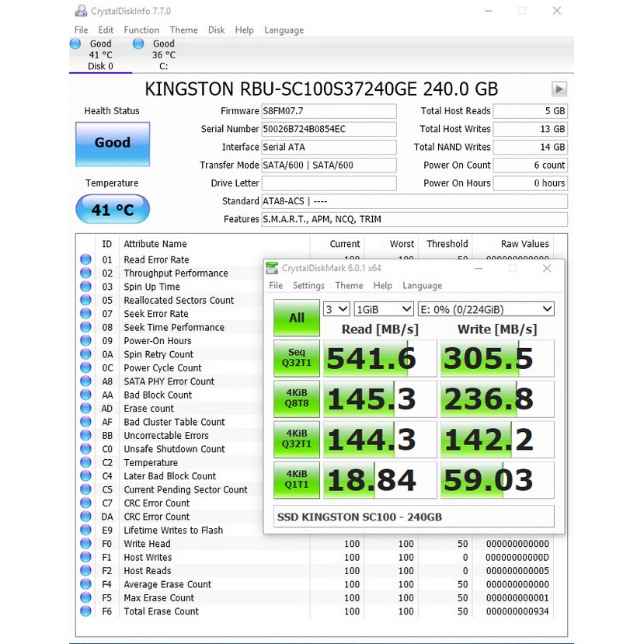Open the test size dropdown showing 1GiB
644x644 pixels.
tap(382, 308)
